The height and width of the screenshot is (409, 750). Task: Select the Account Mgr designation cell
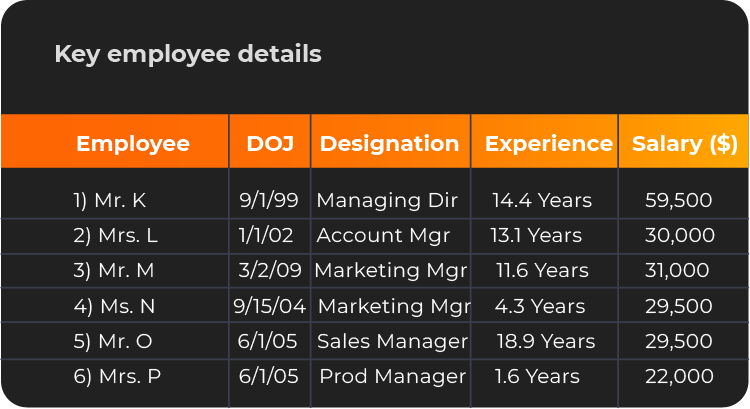pyautogui.click(x=383, y=236)
